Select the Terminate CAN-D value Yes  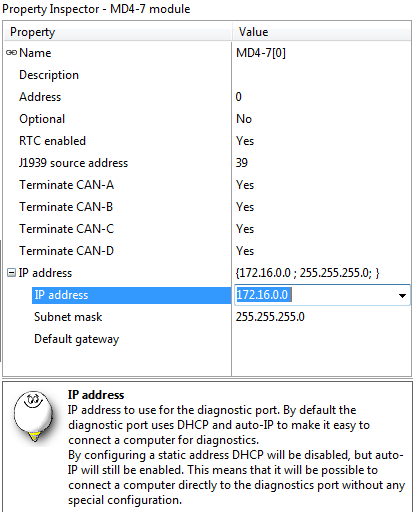tap(245, 251)
